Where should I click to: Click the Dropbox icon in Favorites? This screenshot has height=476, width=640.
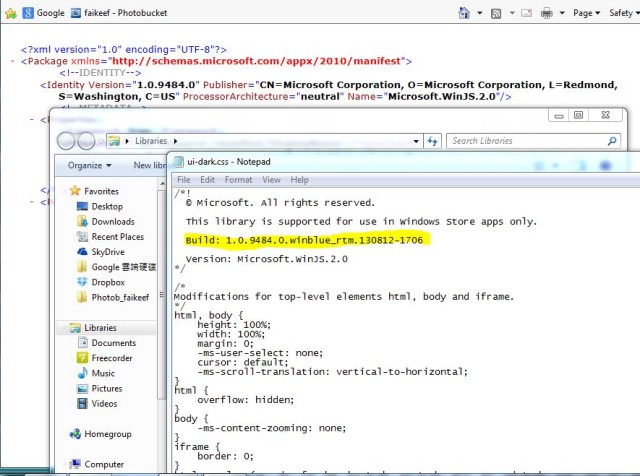click(82, 282)
